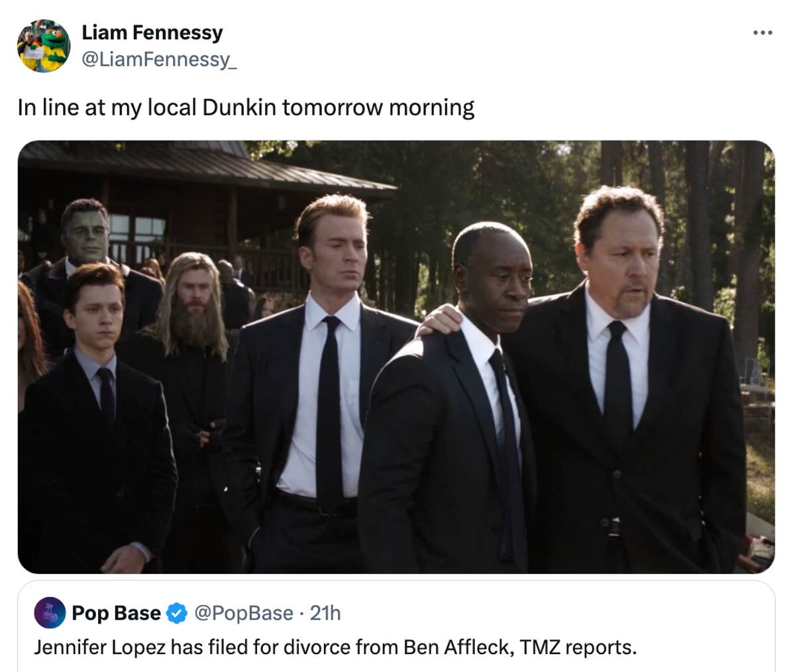Click the tweet text about Dunkin
This screenshot has height=672, width=795.
pyautogui.click(x=245, y=106)
